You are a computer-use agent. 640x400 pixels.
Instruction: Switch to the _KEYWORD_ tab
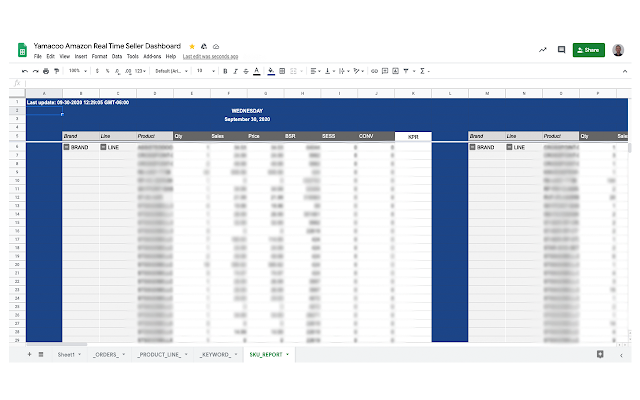tap(218, 354)
